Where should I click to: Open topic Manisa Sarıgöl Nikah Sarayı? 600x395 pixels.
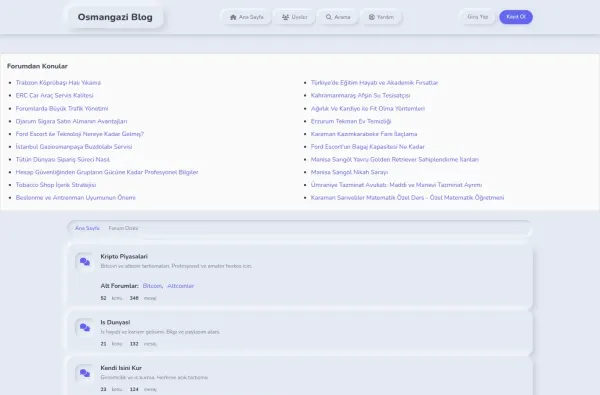tap(349, 172)
